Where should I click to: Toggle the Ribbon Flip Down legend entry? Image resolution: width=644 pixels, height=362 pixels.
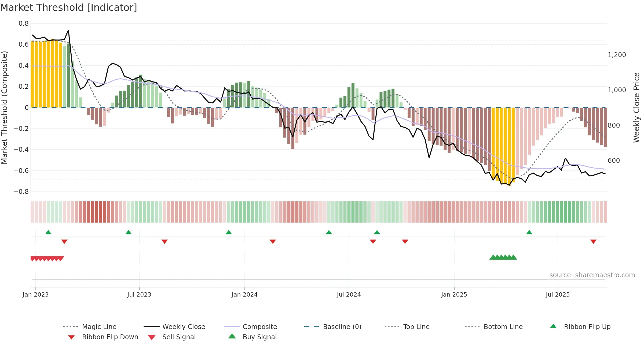[x=103, y=337]
